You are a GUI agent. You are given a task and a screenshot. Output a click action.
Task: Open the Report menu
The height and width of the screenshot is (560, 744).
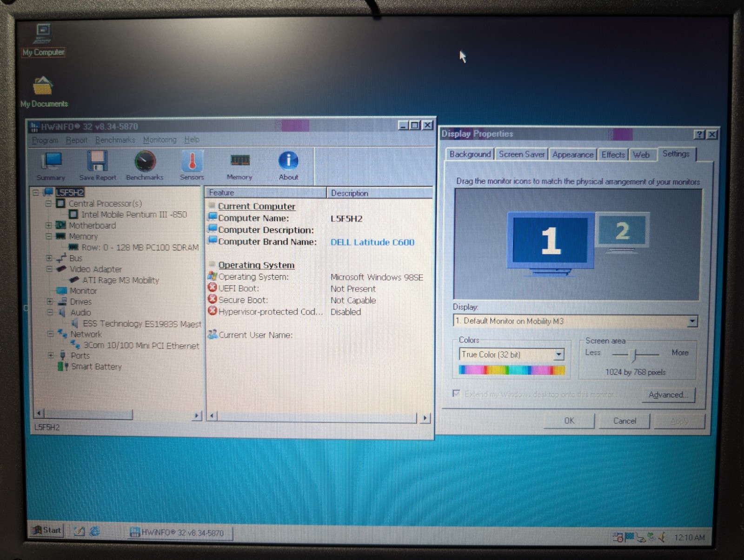pos(77,140)
